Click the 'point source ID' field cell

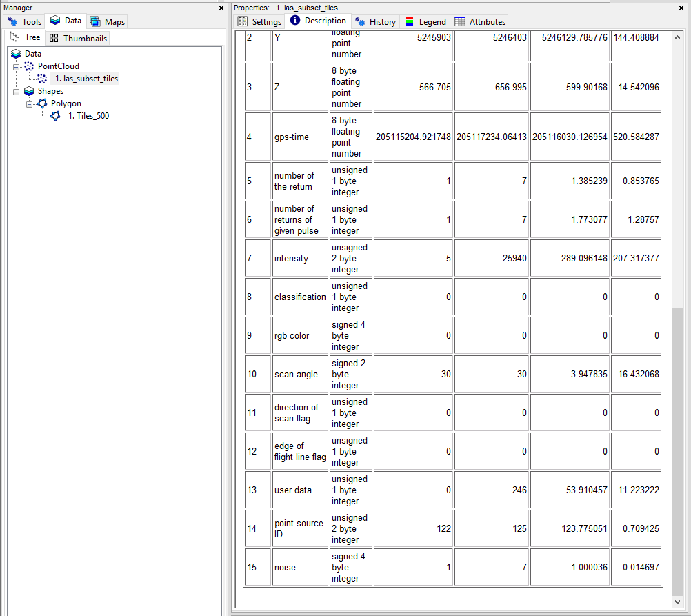click(300, 528)
